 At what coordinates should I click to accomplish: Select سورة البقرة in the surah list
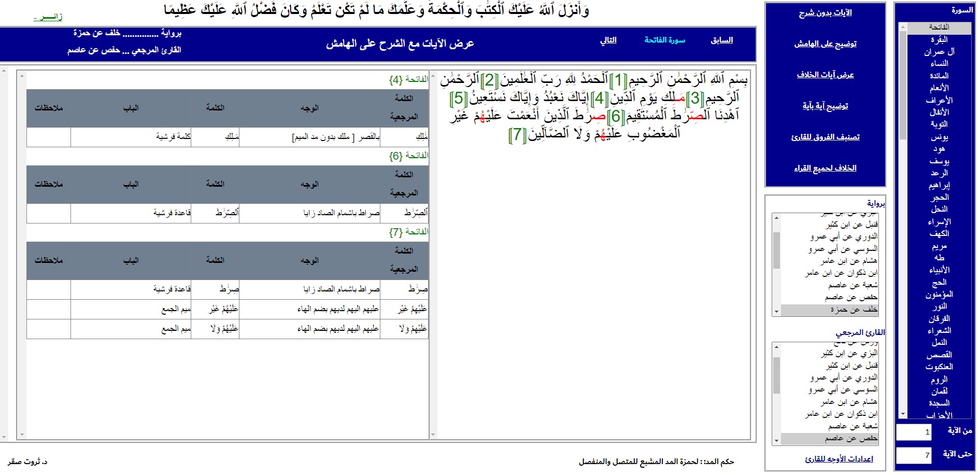click(939, 39)
